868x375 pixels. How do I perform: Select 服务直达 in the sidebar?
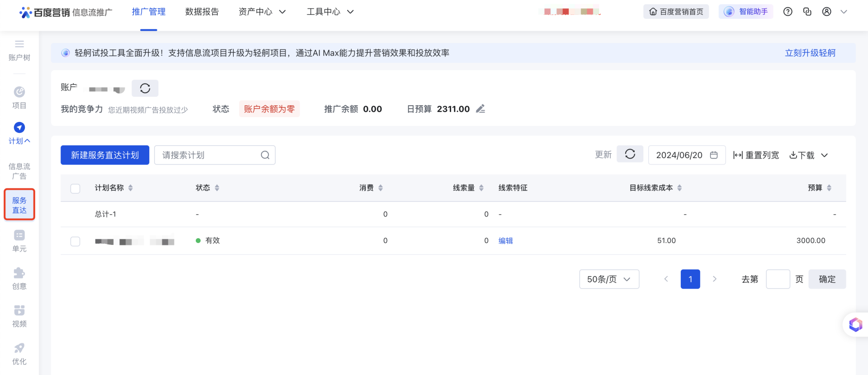click(19, 205)
